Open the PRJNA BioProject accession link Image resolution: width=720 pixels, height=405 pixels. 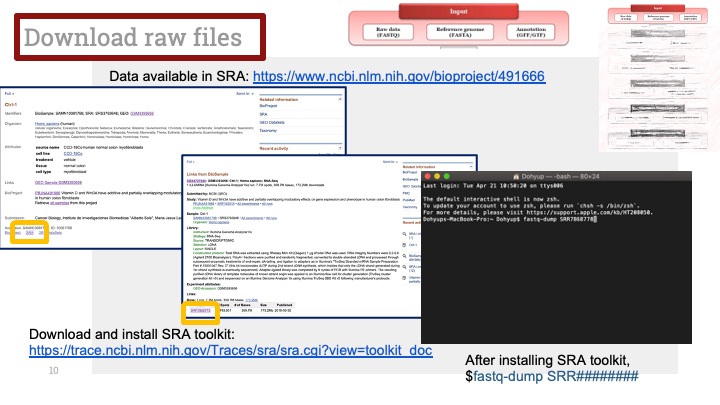tap(47, 193)
